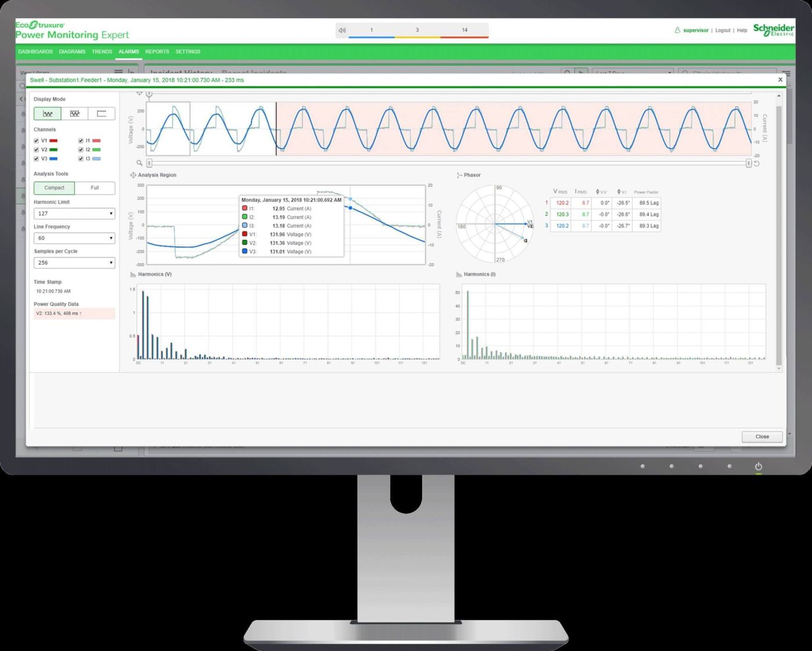
Task: Mute the alarm annunciator speaker icon
Action: (342, 30)
